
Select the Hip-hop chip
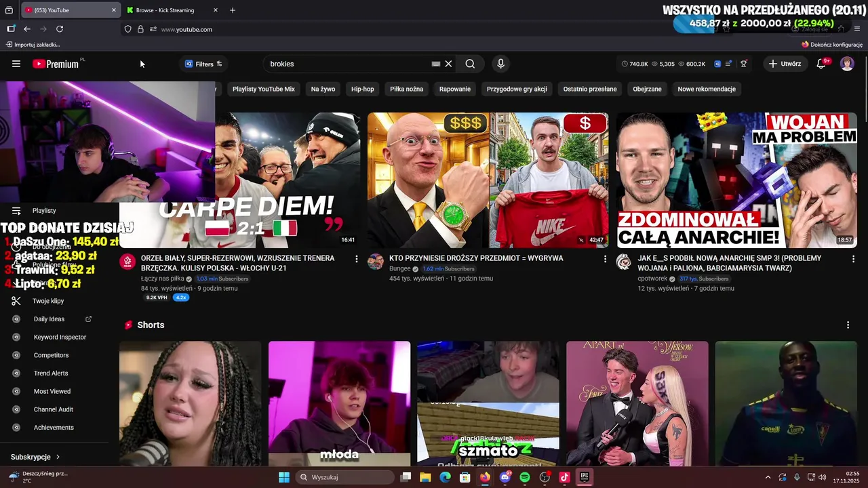(x=362, y=89)
